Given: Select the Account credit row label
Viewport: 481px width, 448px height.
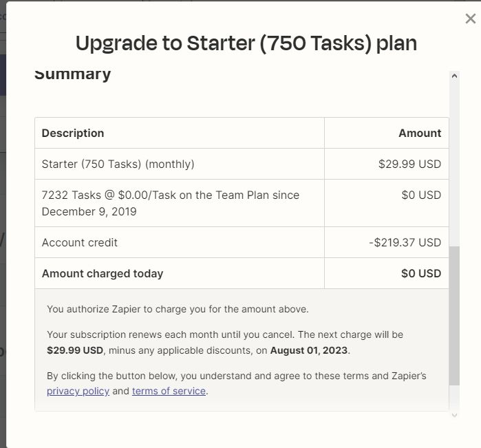Looking at the screenshot, I should pyautogui.click(x=80, y=242).
